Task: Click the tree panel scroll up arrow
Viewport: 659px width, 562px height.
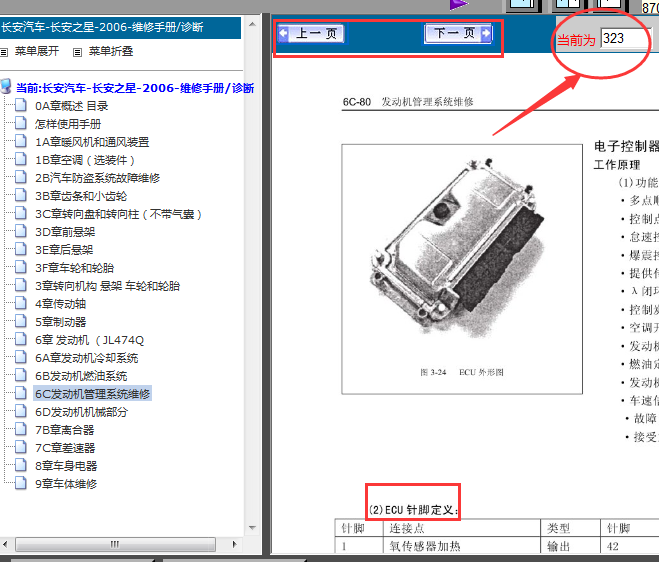Action: coord(252,24)
